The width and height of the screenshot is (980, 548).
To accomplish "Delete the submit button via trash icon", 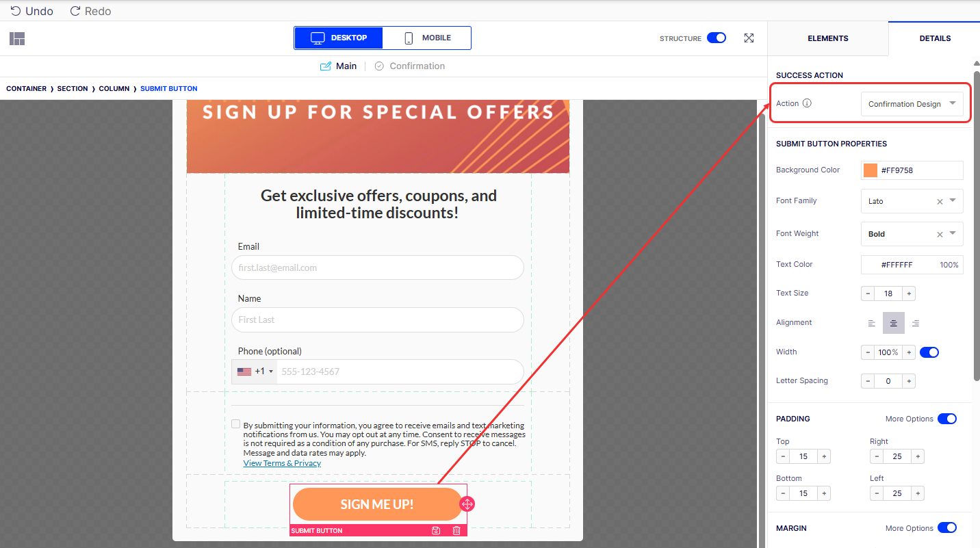I will click(456, 530).
